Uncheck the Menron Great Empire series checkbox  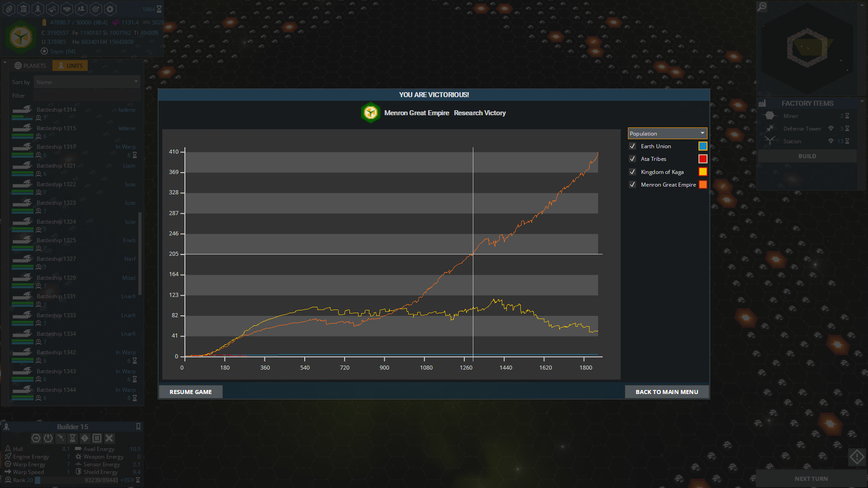pos(632,185)
